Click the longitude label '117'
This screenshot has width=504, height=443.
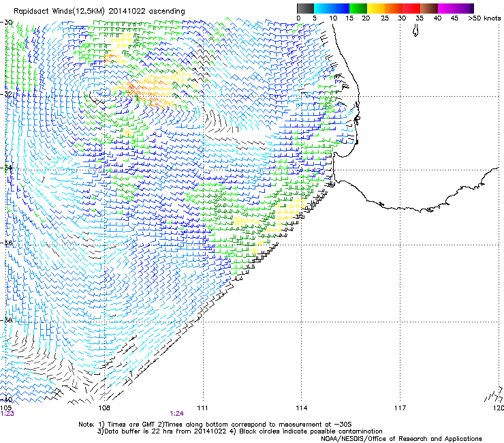click(x=400, y=408)
